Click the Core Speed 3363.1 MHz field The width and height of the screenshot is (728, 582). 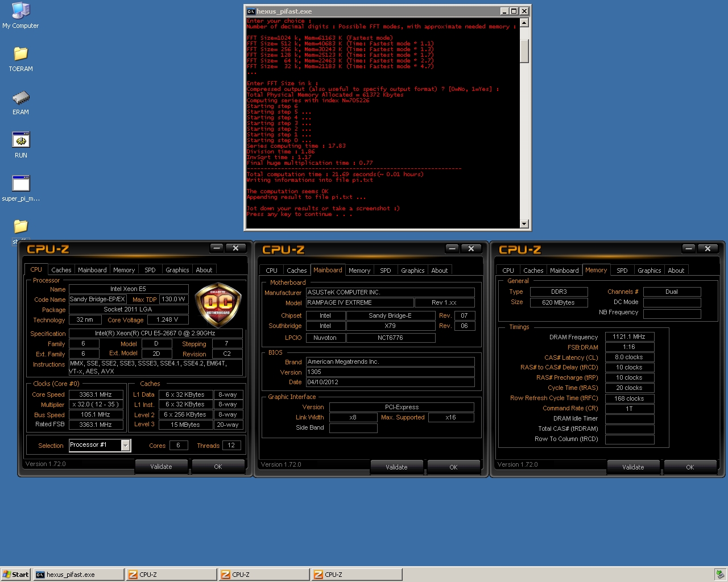click(x=96, y=394)
